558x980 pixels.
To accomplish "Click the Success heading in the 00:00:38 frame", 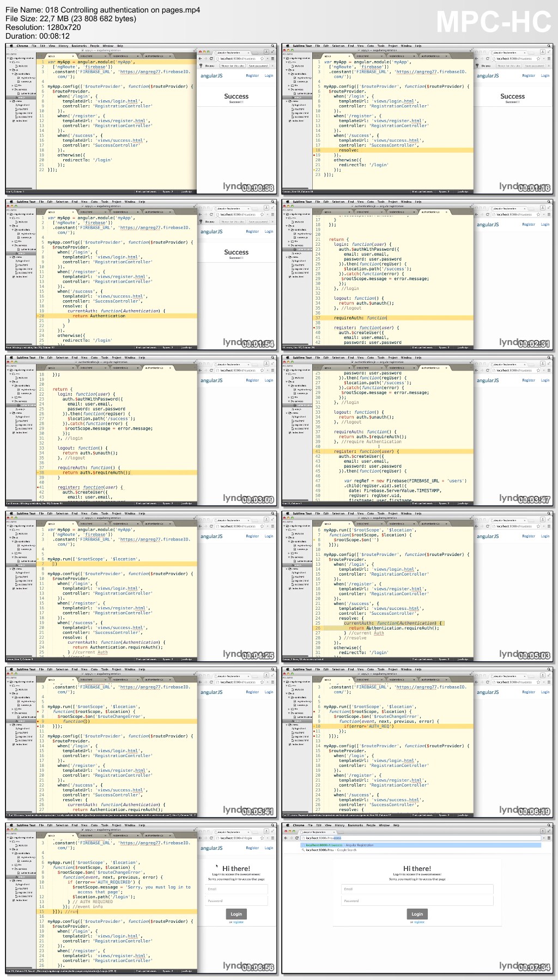I will pos(236,96).
